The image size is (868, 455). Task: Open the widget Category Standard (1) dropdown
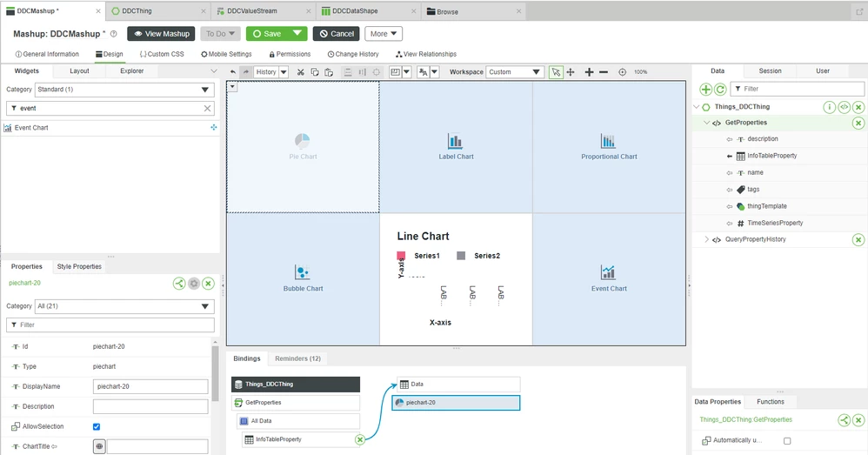tap(124, 90)
